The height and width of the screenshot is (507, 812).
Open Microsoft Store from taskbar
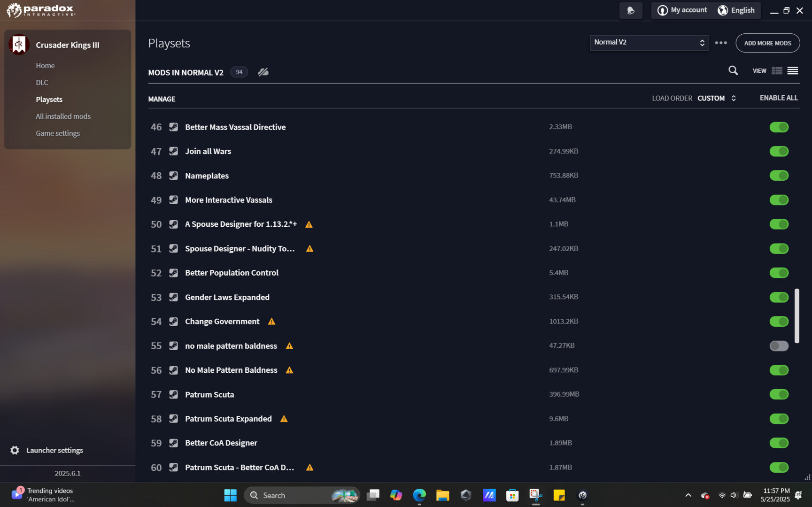coord(512,495)
